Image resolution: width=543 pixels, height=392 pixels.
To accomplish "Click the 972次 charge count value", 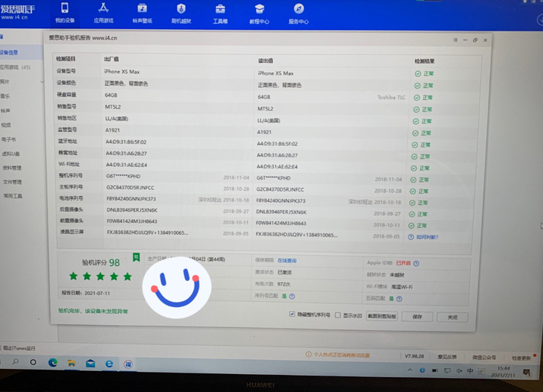I will tap(284, 284).
